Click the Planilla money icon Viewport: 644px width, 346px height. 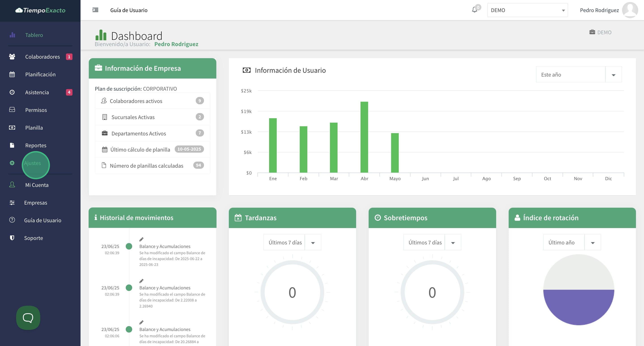tap(12, 128)
